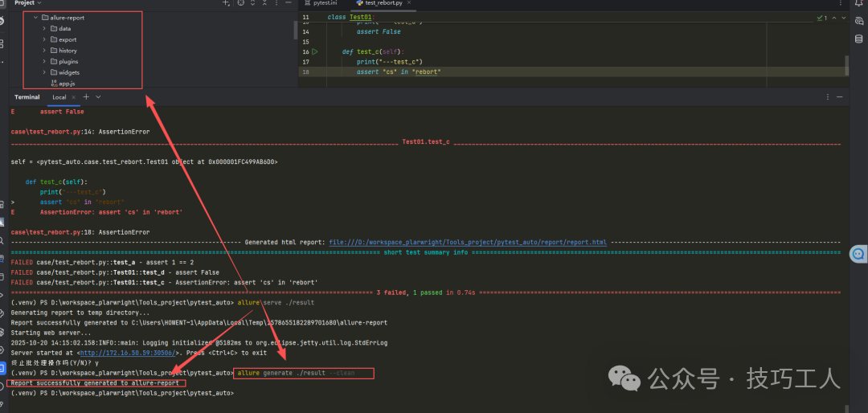The width and height of the screenshot is (868, 413).
Task: Open the terminal tab options dropdown arrow
Action: (98, 97)
